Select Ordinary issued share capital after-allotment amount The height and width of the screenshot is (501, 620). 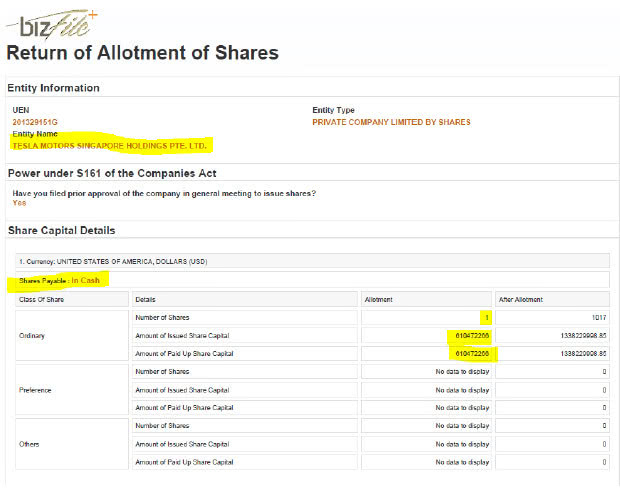click(x=583, y=336)
